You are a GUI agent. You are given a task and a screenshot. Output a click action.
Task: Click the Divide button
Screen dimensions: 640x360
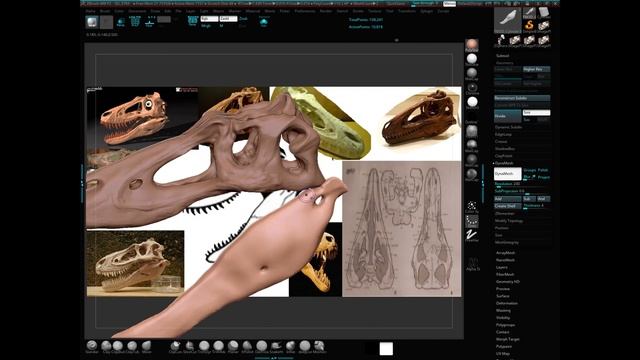click(507, 116)
